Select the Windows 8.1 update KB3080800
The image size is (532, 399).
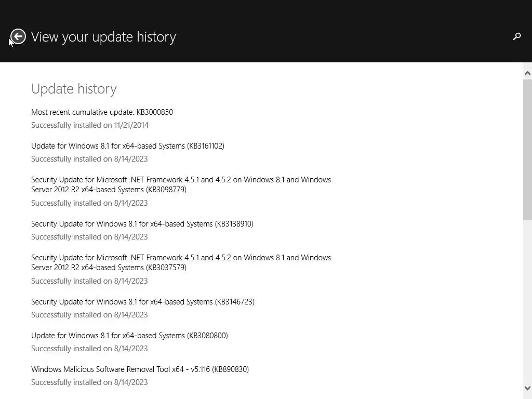tap(129, 336)
